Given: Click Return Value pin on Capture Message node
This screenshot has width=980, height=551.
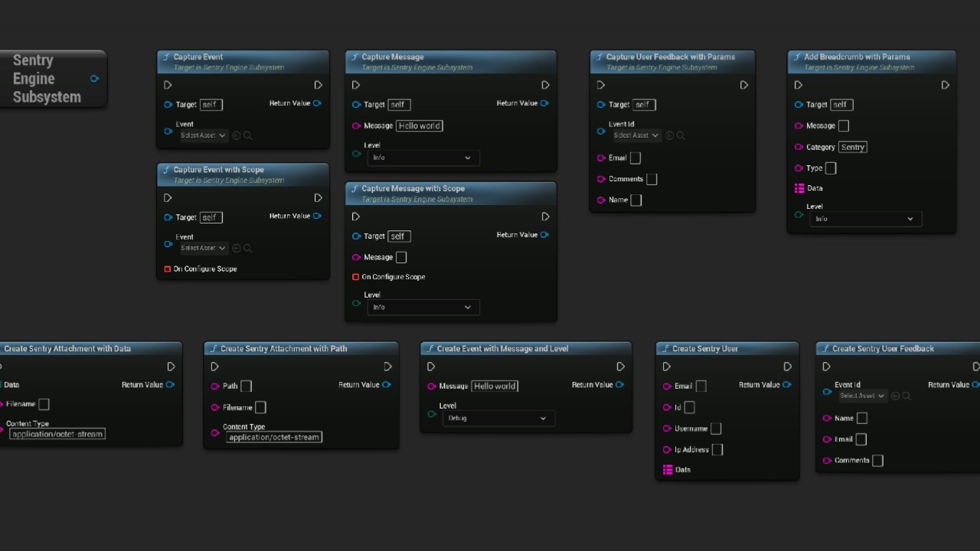Looking at the screenshot, I should coord(544,103).
